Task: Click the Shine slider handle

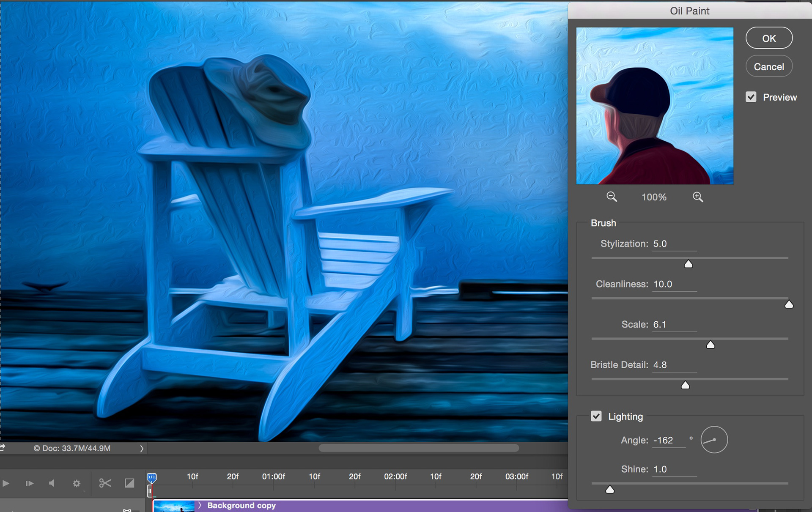Action: click(x=609, y=490)
